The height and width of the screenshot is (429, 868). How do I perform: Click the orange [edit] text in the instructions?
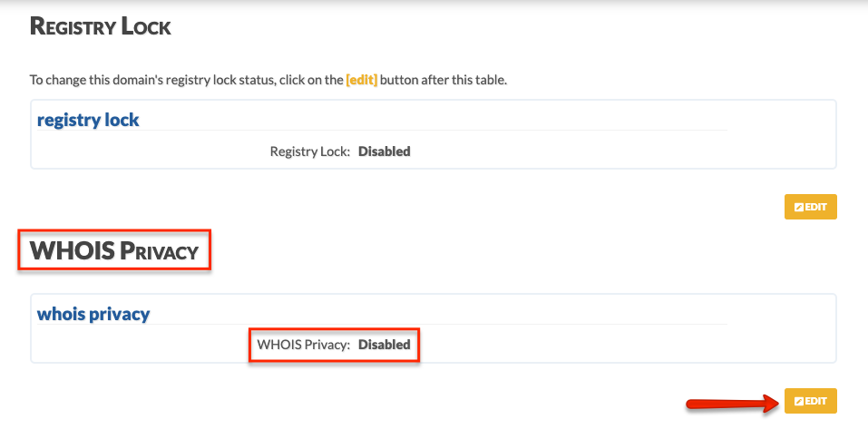click(362, 80)
